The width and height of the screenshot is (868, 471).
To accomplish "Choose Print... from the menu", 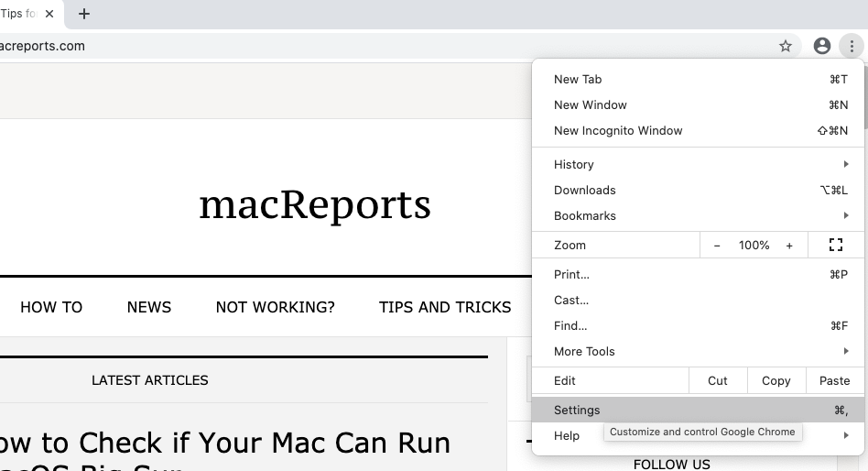I will point(698,274).
